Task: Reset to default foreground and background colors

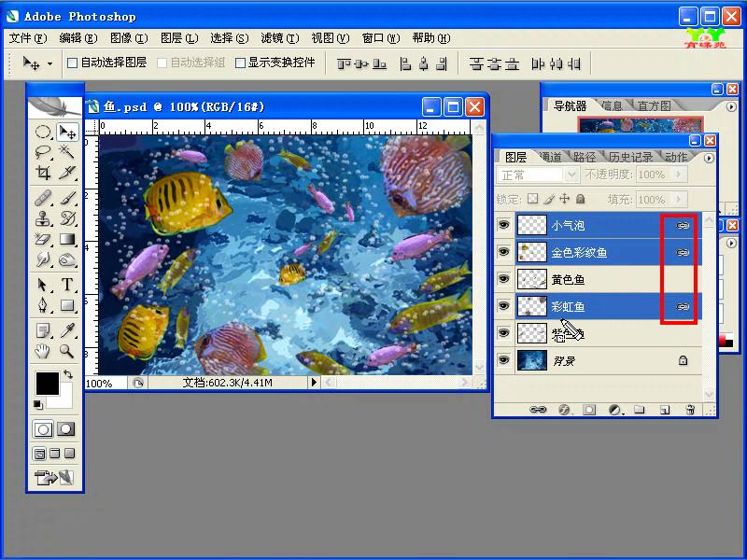Action: (x=38, y=405)
